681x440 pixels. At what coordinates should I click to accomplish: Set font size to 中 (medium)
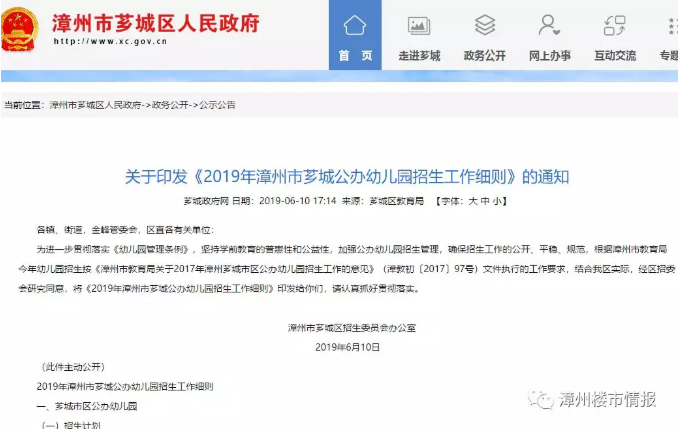(484, 201)
